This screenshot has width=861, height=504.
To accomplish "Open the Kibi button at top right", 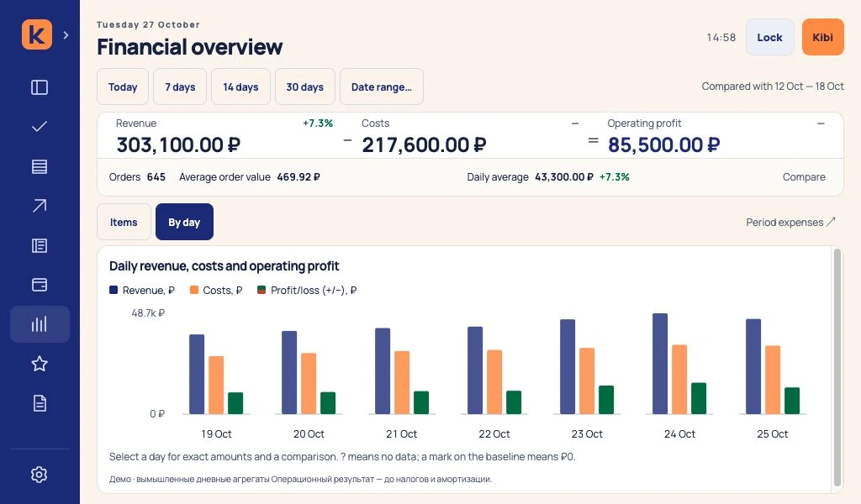I will tap(822, 37).
